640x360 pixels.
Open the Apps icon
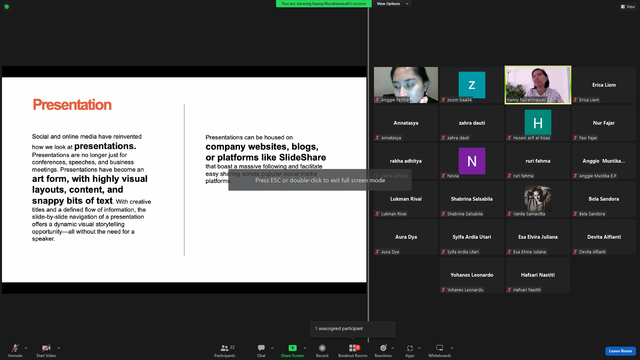pyautogui.click(x=410, y=348)
